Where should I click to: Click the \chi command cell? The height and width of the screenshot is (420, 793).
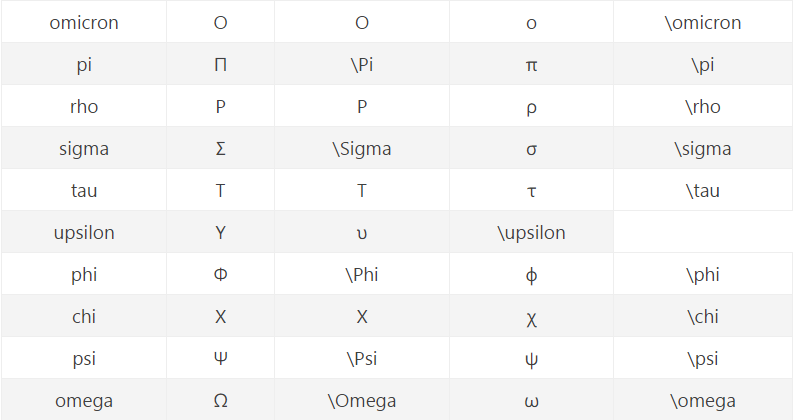[702, 316]
